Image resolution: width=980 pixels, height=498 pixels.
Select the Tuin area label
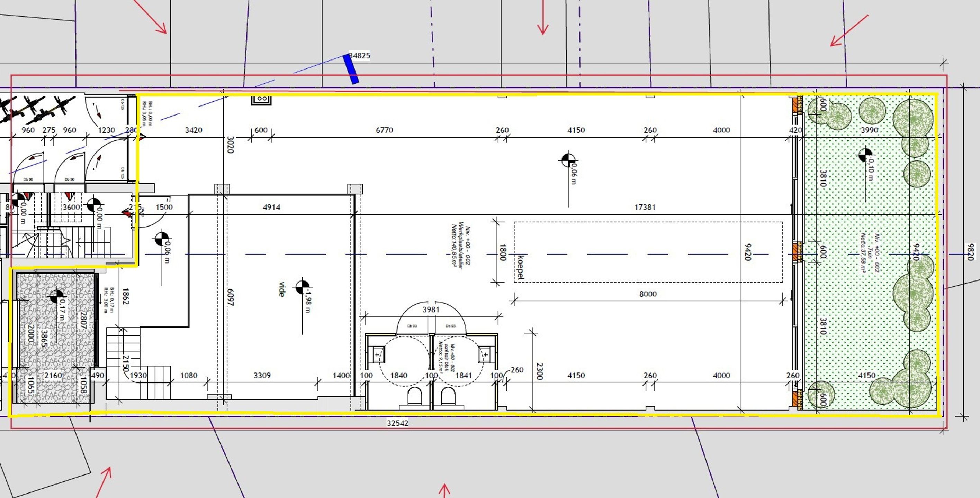pos(869,252)
